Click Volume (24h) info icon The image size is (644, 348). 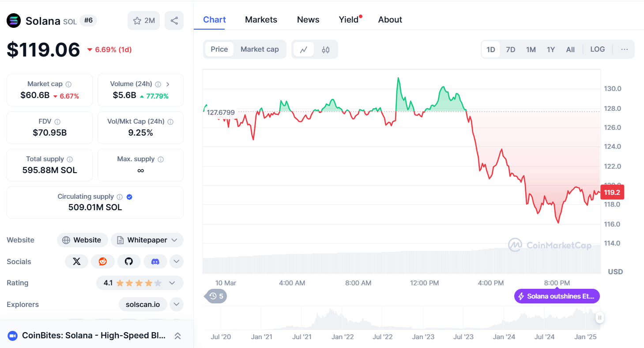[158, 84]
